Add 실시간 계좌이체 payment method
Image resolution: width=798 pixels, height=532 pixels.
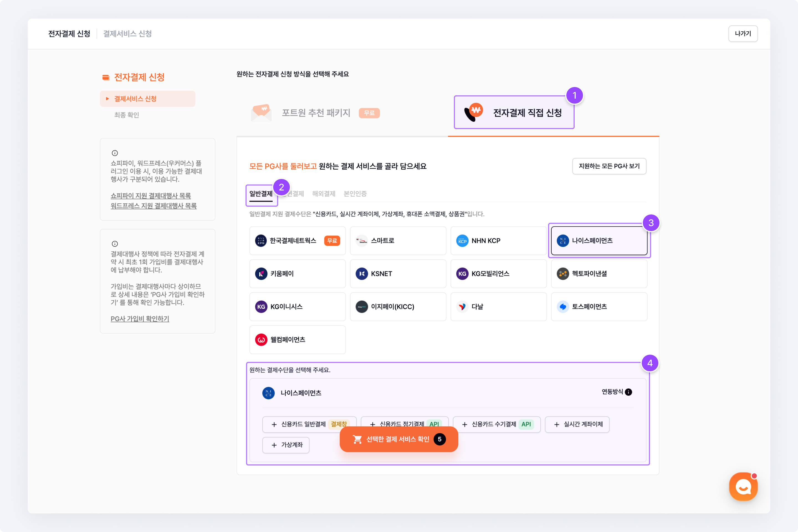pyautogui.click(x=577, y=424)
